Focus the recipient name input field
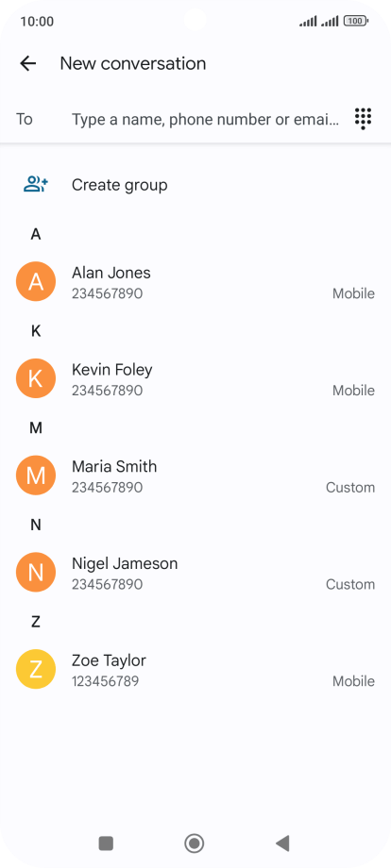The height and width of the screenshot is (868, 391). pos(206,120)
